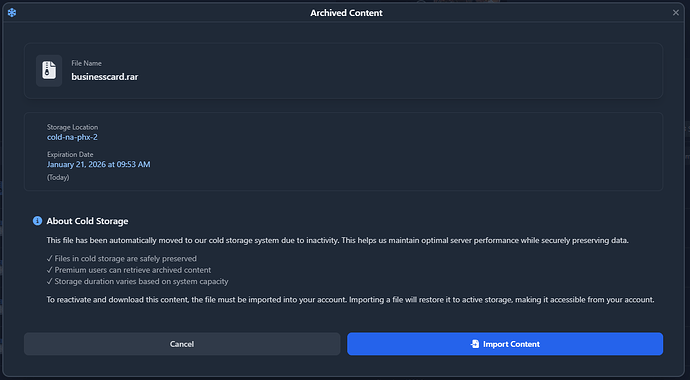Cancel the archived content dialog
Screen dimensions: 690x380
[182, 344]
